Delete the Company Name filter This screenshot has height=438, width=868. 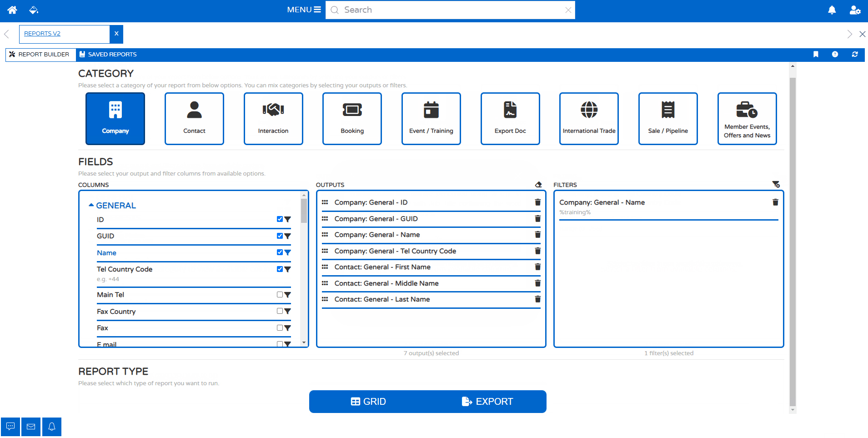tap(775, 202)
